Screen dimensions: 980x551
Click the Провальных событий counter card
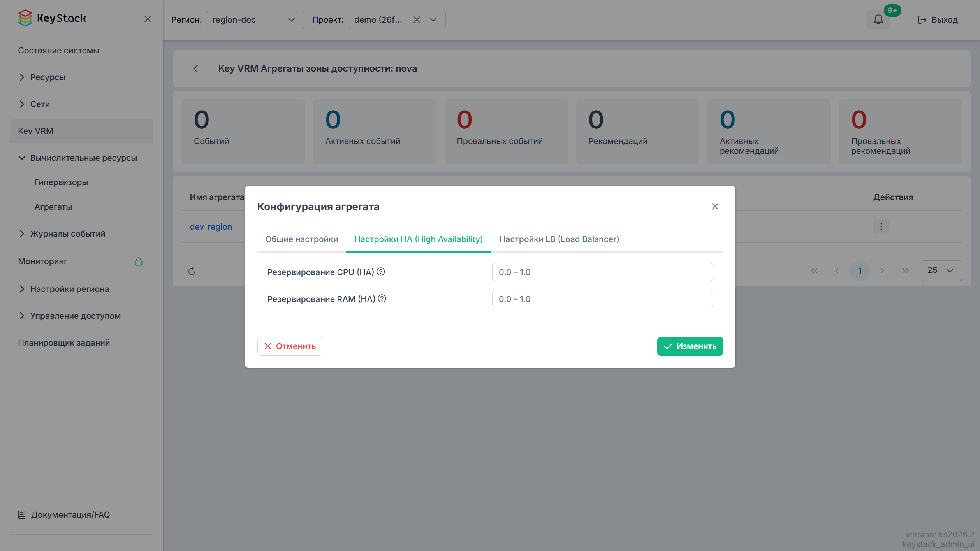pos(506,132)
